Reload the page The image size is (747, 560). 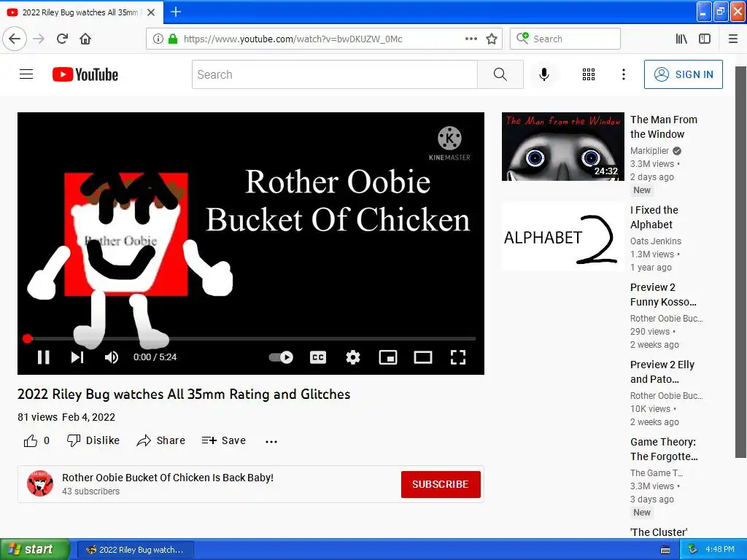pos(62,39)
